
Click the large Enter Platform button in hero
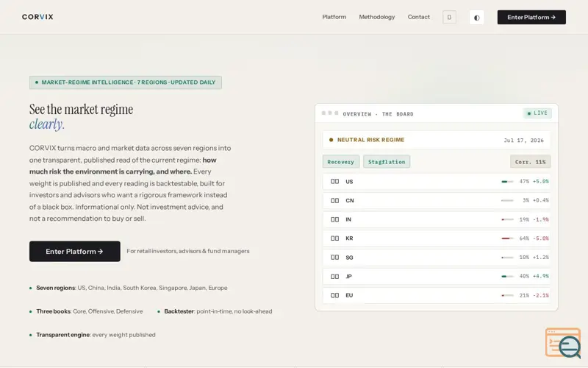[75, 251]
